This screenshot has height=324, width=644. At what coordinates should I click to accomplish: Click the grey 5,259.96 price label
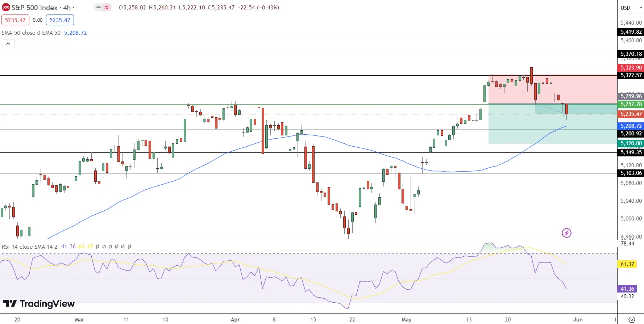(x=631, y=96)
